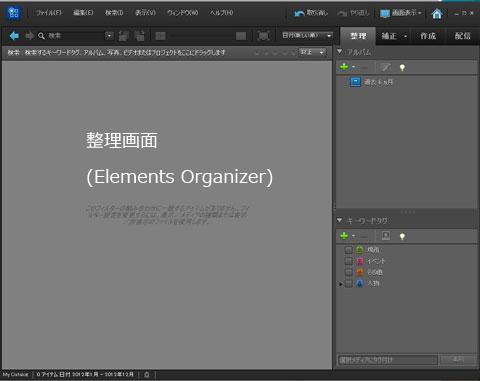Click into the 検索 search field
Image resolution: width=480 pixels, height=381 pixels.
(x=75, y=36)
